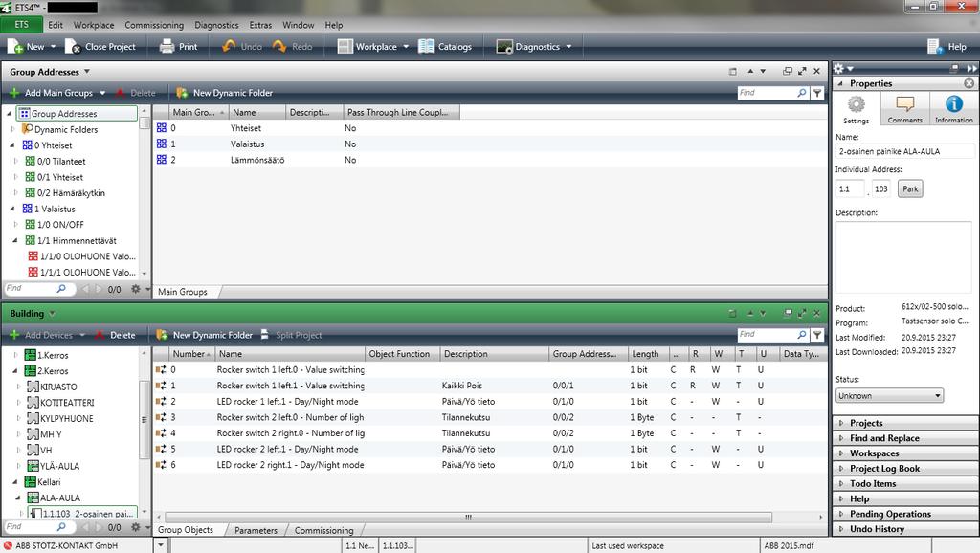The width and height of the screenshot is (980, 553).
Task: Click search magnifier in Building tree find
Action: click(x=61, y=527)
